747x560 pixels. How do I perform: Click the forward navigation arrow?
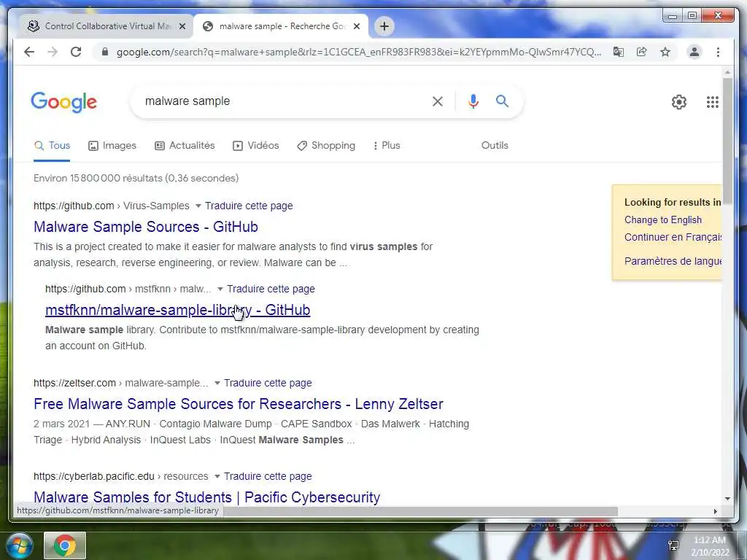[x=53, y=52]
